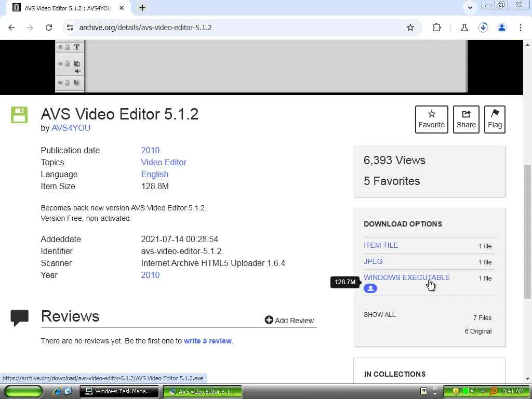Click the scrollbar down arrow
Viewport: 532px width, 399px height.
pos(527,379)
